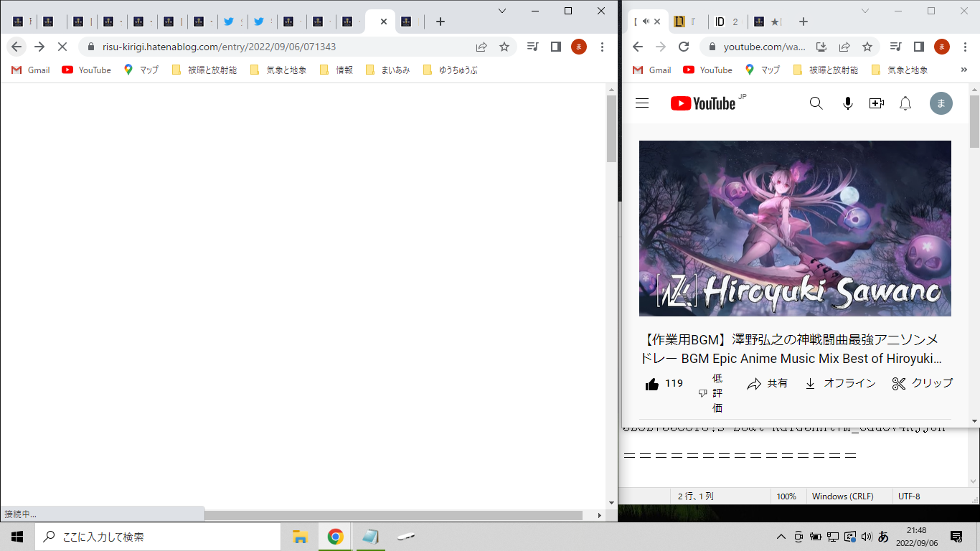Expand 被曝と放射能 folder in the hatenablog window
This screenshot has width=980, height=551.
point(204,70)
